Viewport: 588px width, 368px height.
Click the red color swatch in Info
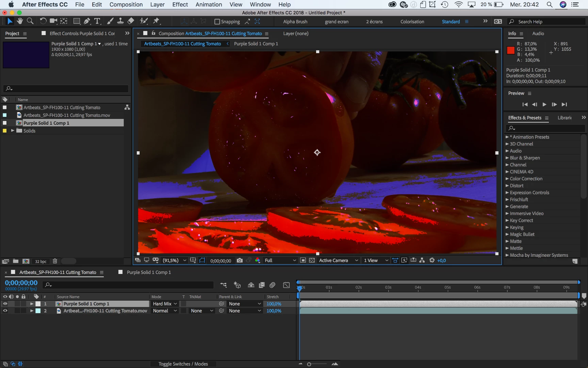point(510,50)
